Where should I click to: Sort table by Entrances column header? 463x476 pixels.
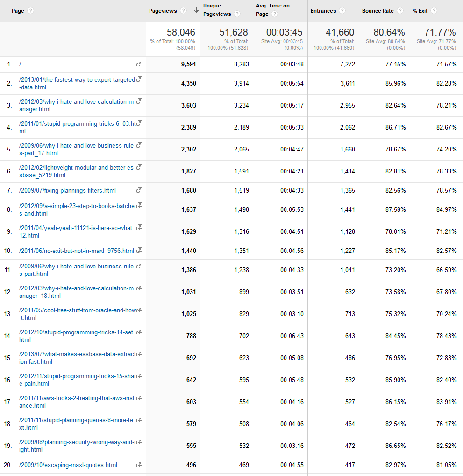[x=323, y=11]
